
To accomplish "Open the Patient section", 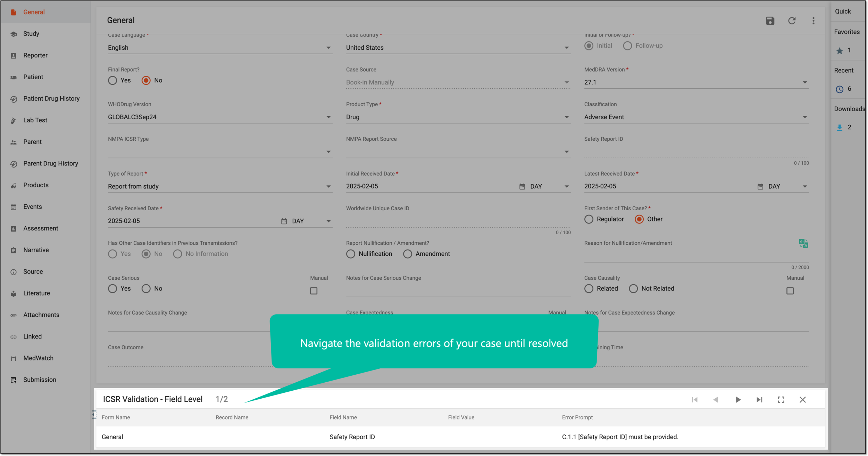I will coord(45,77).
